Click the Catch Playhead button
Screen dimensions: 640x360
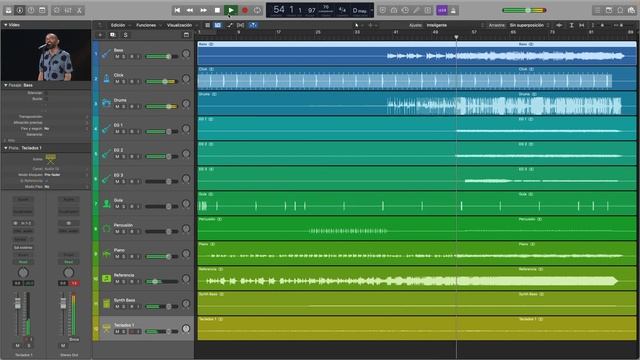click(x=253, y=25)
